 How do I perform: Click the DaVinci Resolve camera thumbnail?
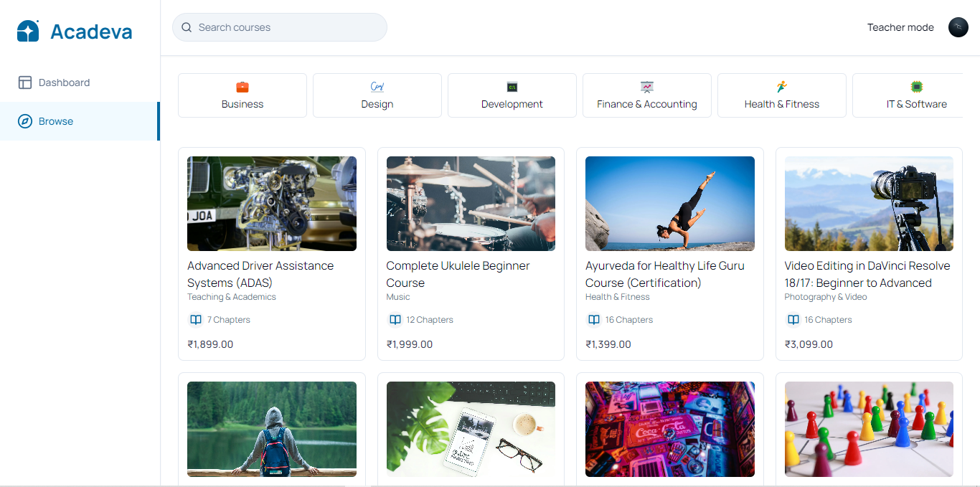coord(869,204)
